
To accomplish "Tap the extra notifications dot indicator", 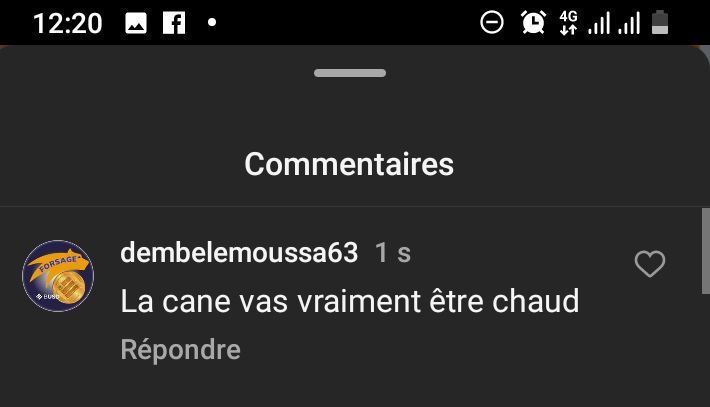I will click(211, 22).
